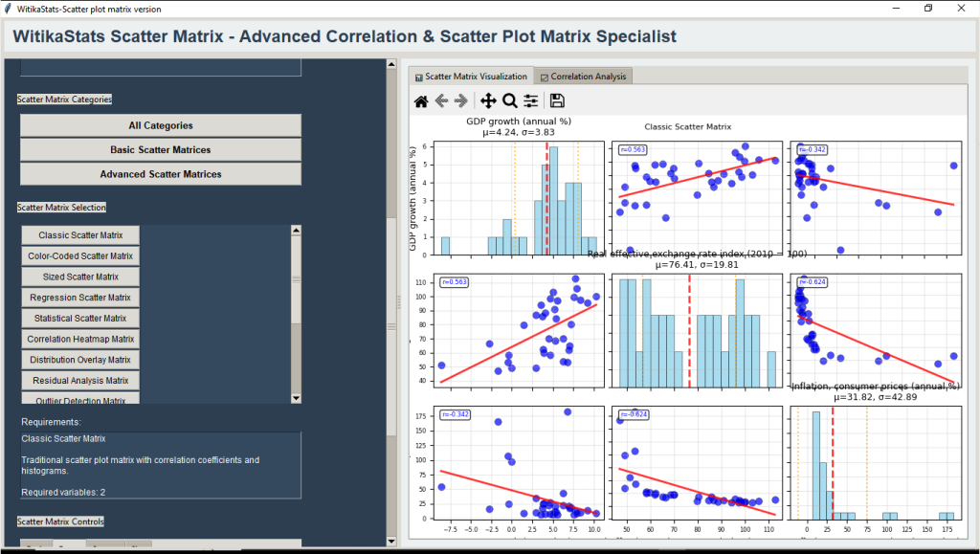Go forward to next plot view
980x554 pixels.
pos(461,101)
